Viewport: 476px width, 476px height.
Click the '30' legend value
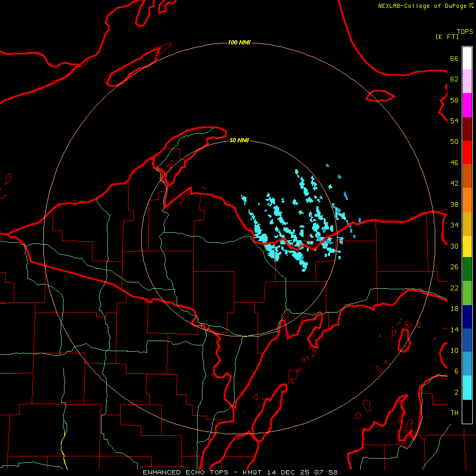point(454,246)
